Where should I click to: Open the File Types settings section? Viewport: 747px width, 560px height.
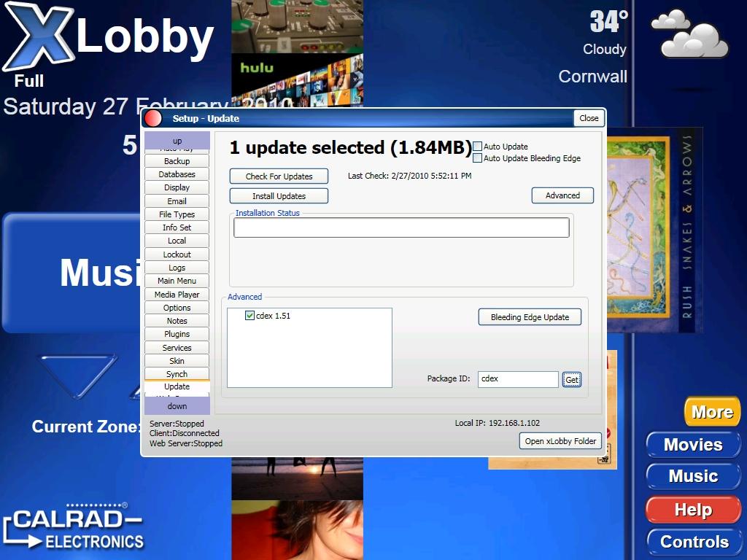(x=177, y=214)
